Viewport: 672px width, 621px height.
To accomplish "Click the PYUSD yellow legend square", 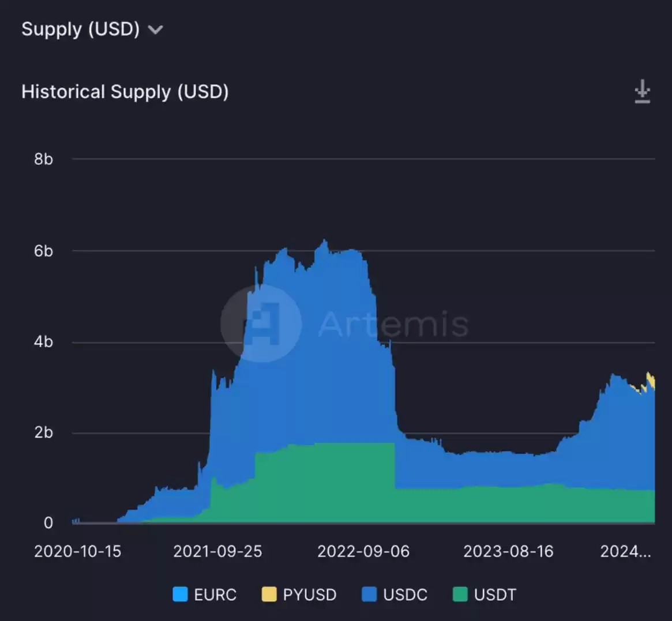I will click(x=269, y=594).
